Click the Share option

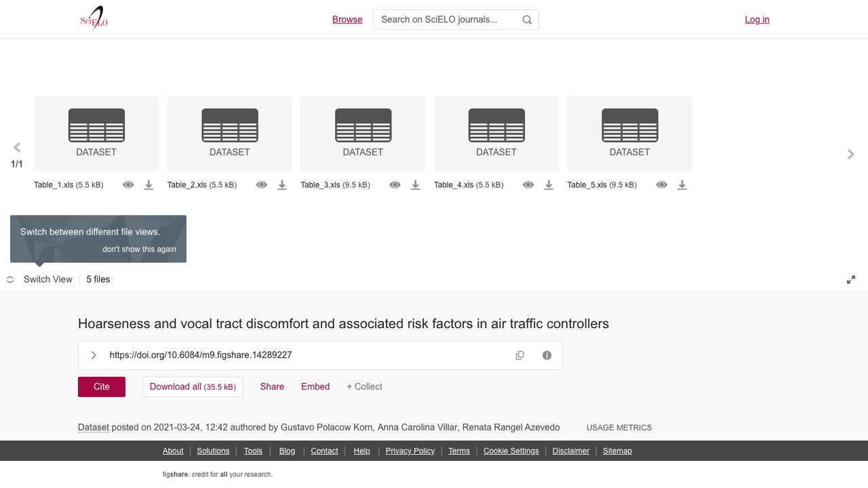pos(272,386)
